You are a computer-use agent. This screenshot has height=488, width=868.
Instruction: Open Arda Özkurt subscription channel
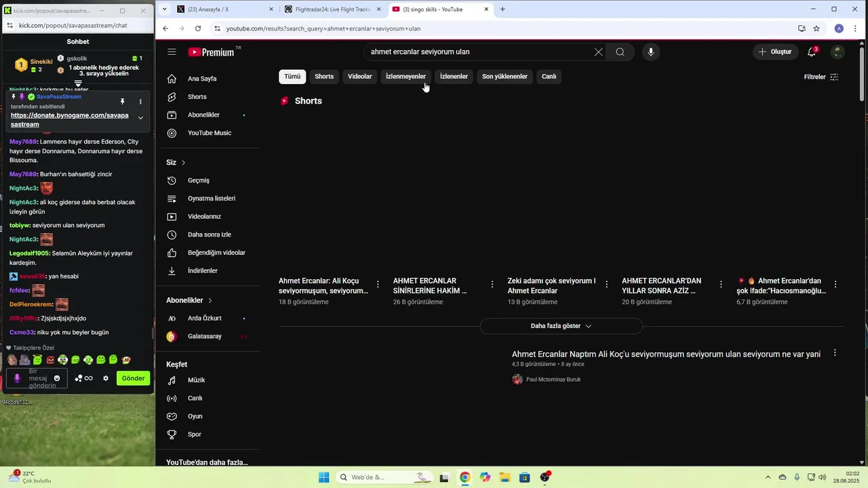click(205, 319)
